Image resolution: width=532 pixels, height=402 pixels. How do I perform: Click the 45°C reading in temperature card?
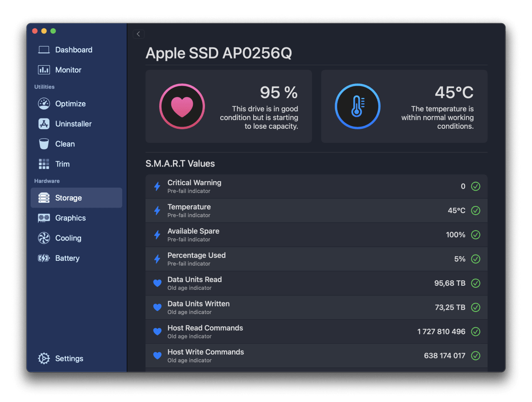tap(454, 92)
